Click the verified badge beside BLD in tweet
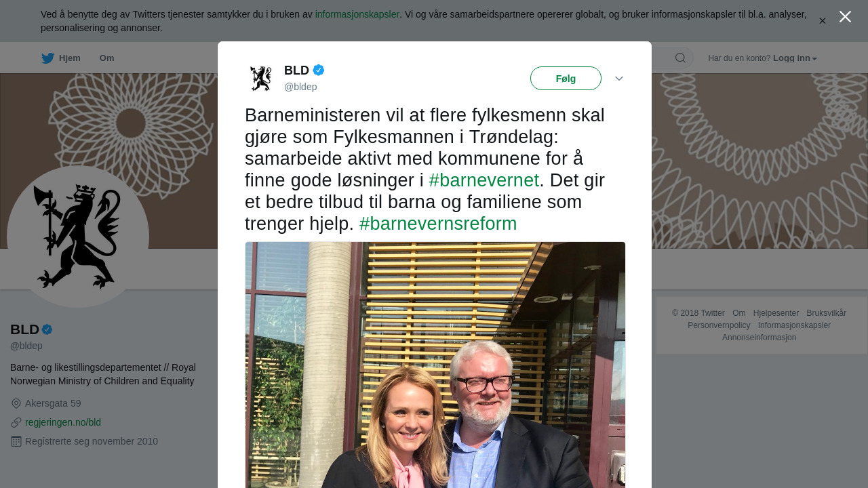 point(319,70)
